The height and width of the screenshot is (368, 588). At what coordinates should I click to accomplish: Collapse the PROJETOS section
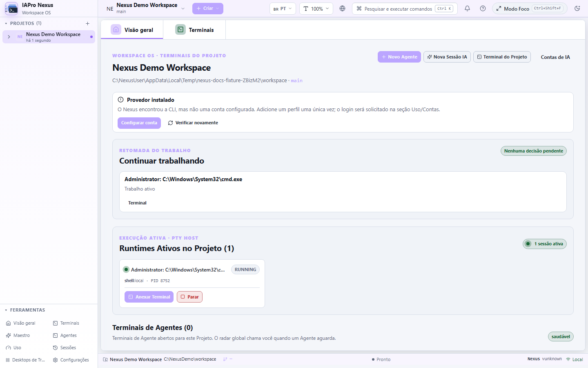[x=24, y=23]
